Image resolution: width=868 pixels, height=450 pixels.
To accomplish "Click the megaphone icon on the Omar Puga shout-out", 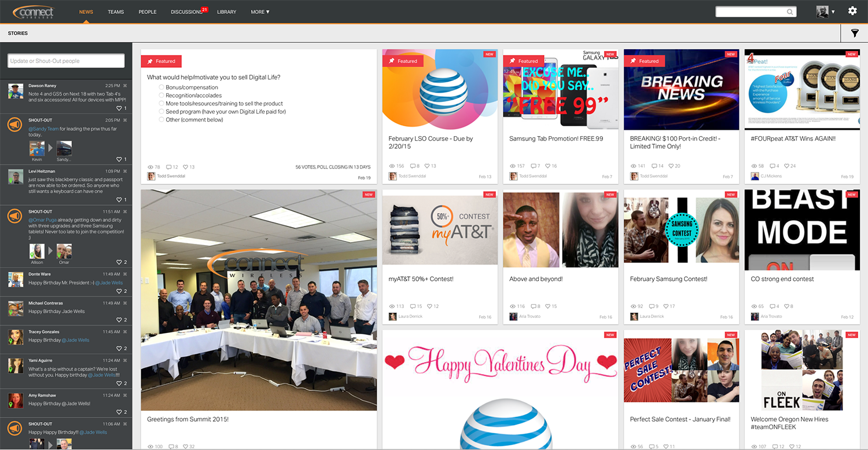I will 15,216.
